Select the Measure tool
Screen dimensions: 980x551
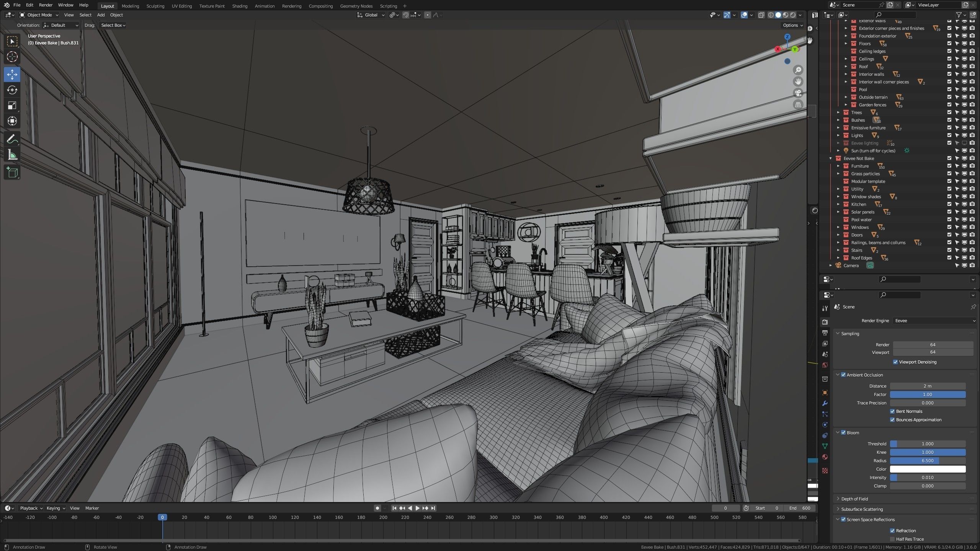click(x=12, y=155)
